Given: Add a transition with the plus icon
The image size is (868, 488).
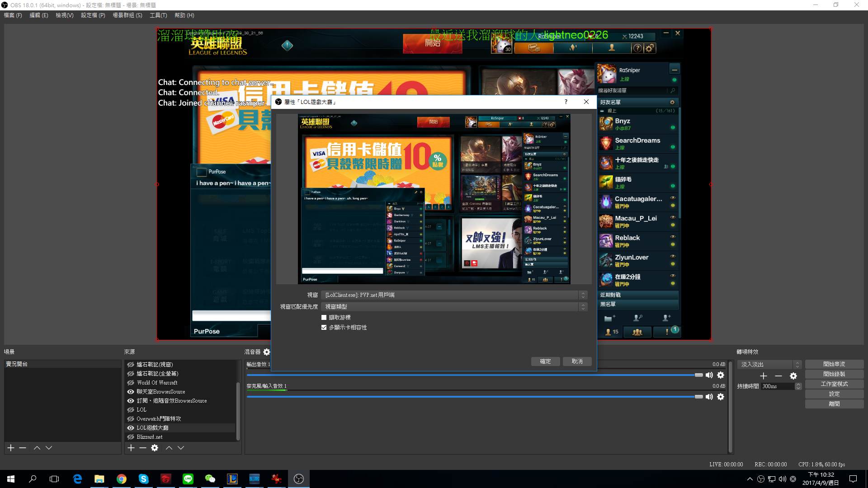Looking at the screenshot, I should (x=764, y=376).
